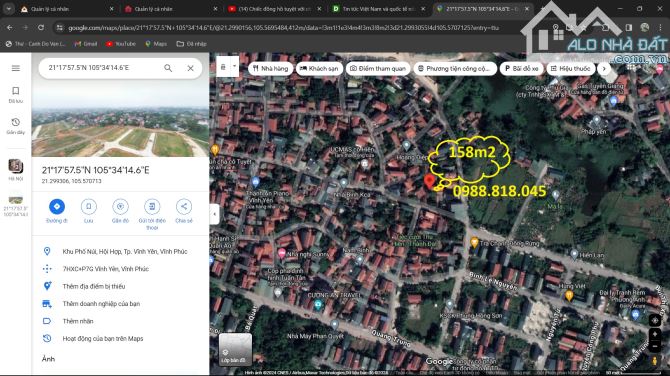Click the search magnifier icon
This screenshot has width=670, height=376.
point(168,68)
